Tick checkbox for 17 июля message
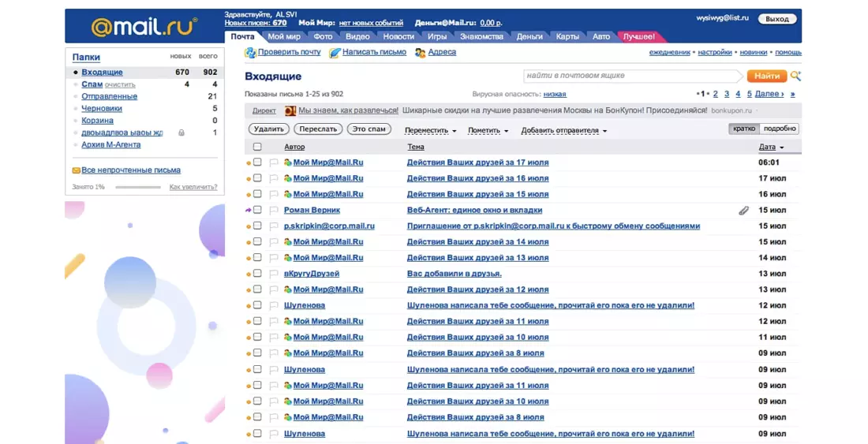This screenshot has height=444, width=868. click(257, 162)
